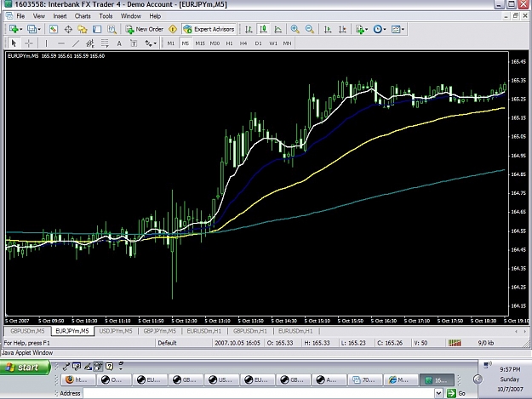The width and height of the screenshot is (532, 399).
Task: Open the Insert menu
Action: coord(60,16)
